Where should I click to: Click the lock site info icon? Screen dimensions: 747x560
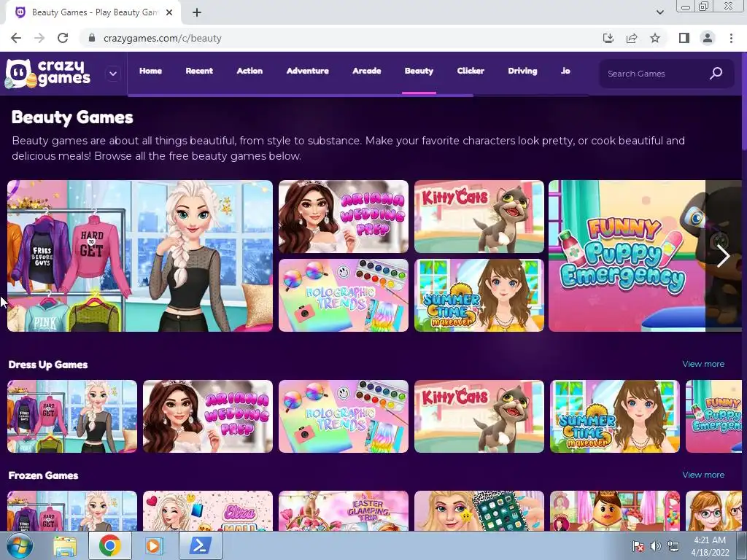click(x=92, y=38)
